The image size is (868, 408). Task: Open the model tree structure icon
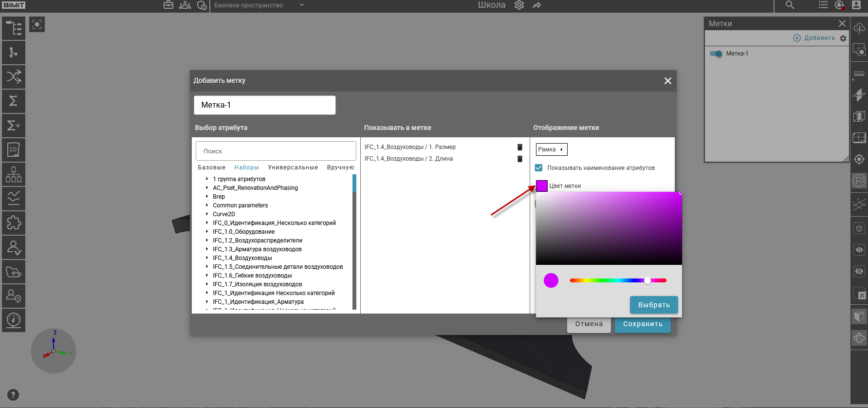[14, 28]
